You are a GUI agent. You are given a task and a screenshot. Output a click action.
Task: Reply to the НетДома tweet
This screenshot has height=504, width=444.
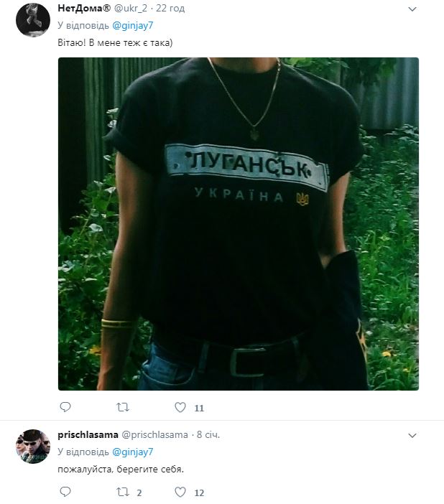click(x=65, y=407)
